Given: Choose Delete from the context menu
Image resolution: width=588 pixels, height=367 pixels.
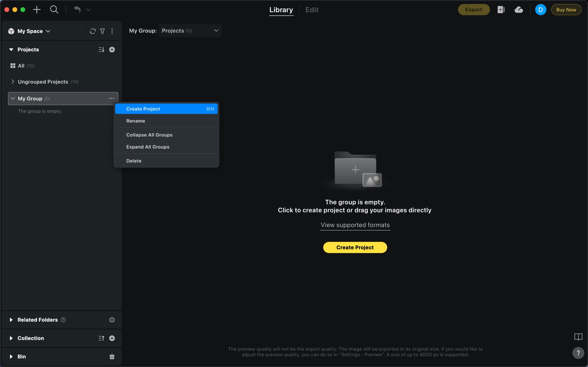Looking at the screenshot, I should (x=134, y=161).
